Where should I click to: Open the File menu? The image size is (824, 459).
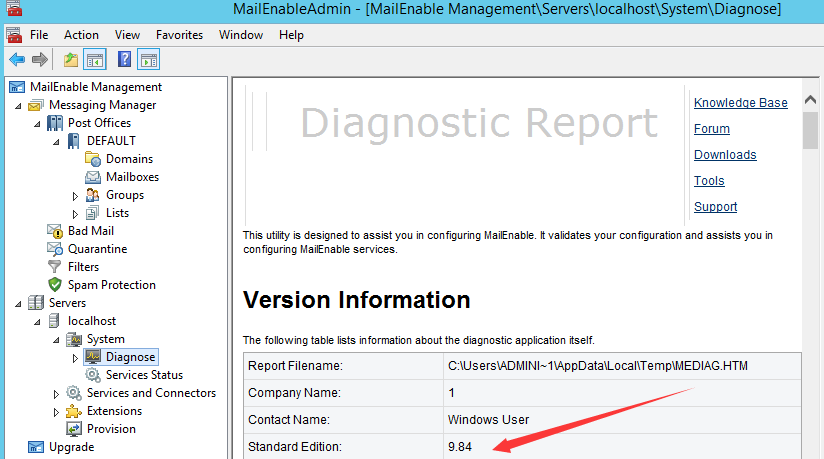[x=39, y=35]
